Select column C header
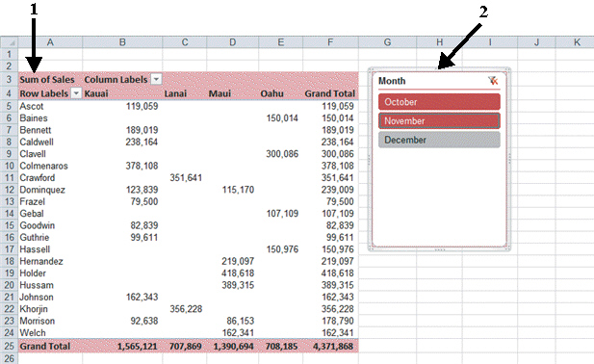594x364 pixels. [x=185, y=42]
